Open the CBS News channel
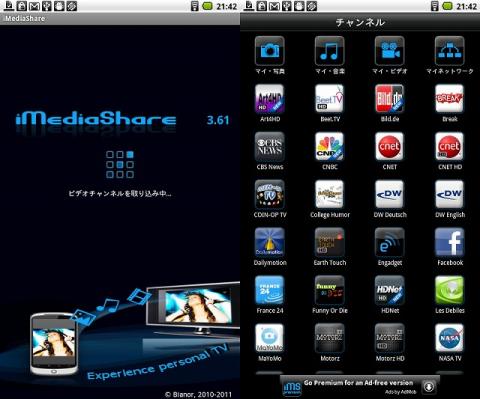Viewport: 480px width, 399px height. click(x=270, y=147)
